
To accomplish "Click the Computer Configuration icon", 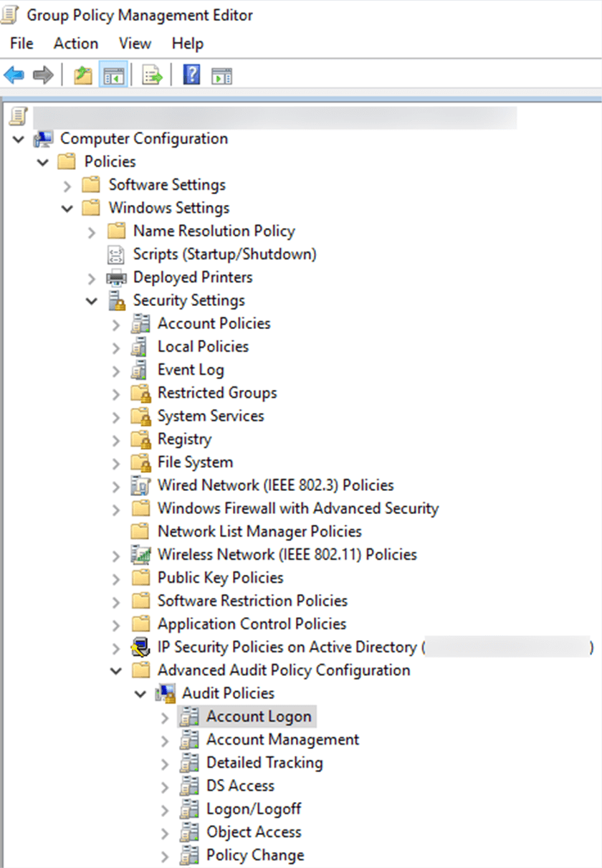I will tap(44, 139).
